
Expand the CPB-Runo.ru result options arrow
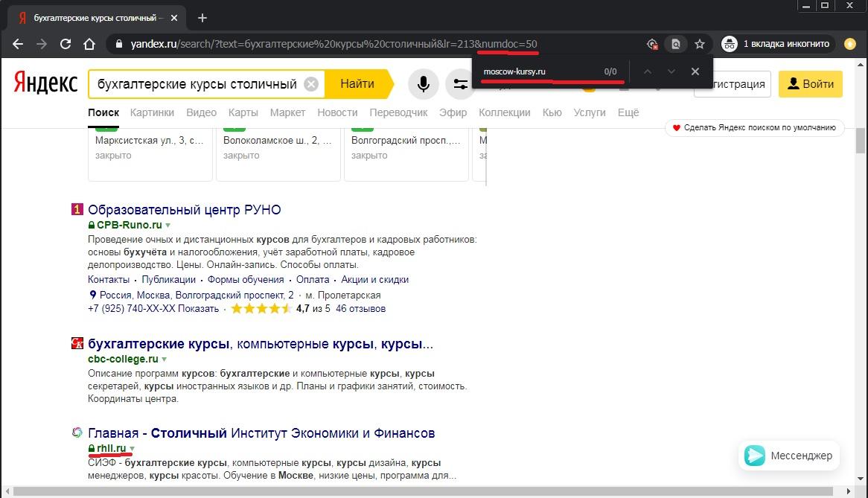click(x=167, y=226)
